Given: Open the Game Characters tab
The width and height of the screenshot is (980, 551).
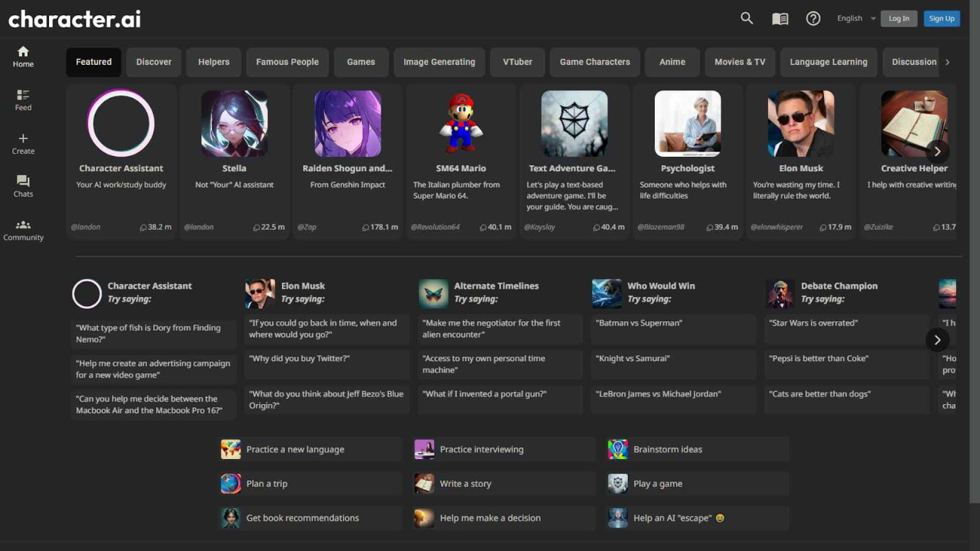Looking at the screenshot, I should pos(595,62).
